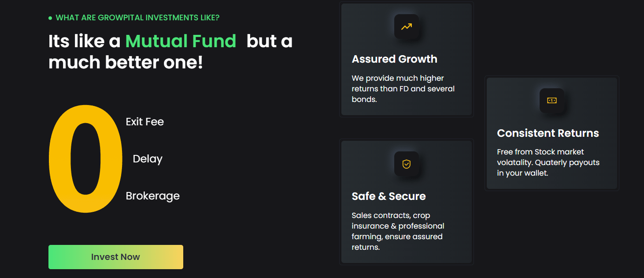The width and height of the screenshot is (644, 278).
Task: Click the 'higher returns than FD' description
Action: pos(403,89)
